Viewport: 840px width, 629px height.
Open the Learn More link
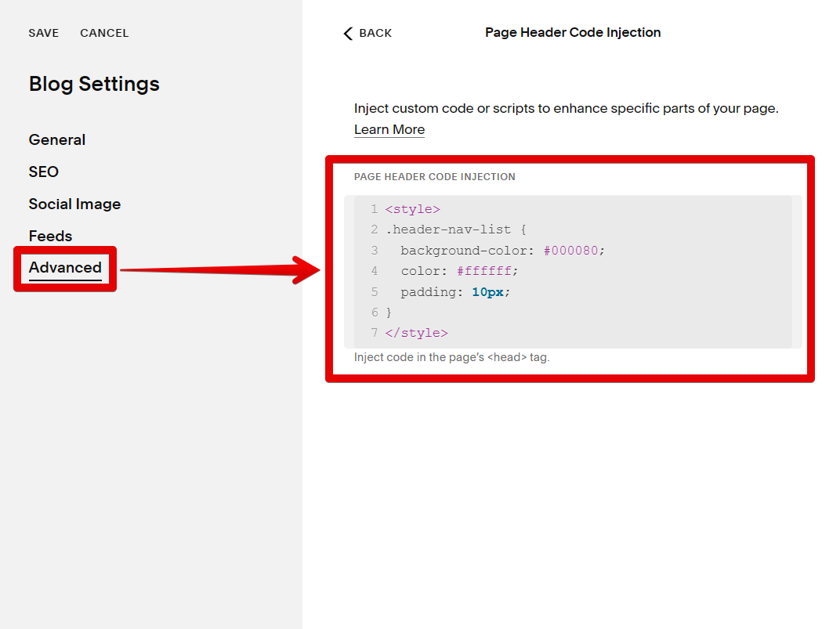click(389, 130)
